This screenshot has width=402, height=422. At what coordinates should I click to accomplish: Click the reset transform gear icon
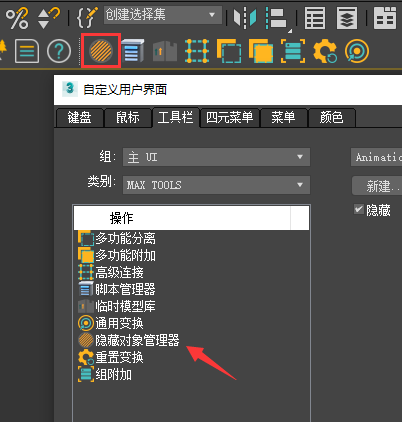coord(325,51)
